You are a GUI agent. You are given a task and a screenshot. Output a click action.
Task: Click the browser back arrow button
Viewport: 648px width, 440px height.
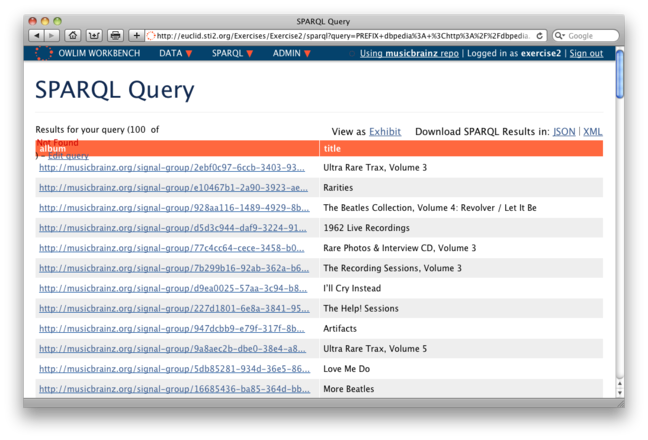36,35
